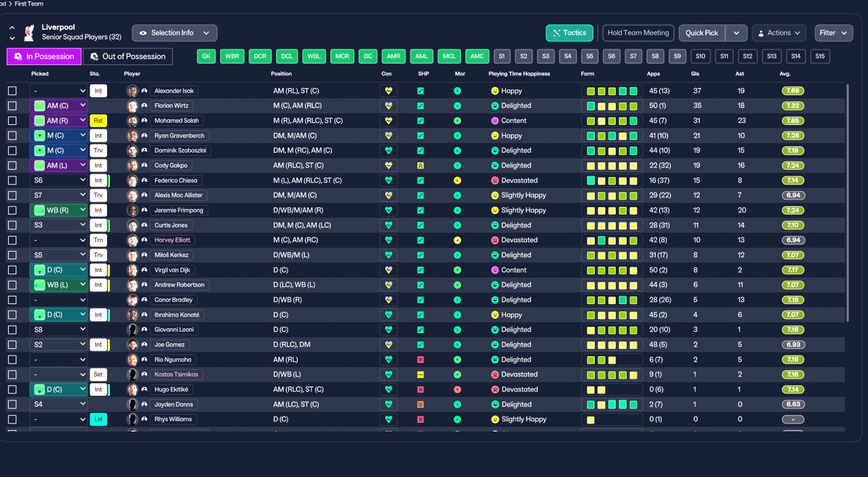Open the Tactics button

tap(570, 33)
